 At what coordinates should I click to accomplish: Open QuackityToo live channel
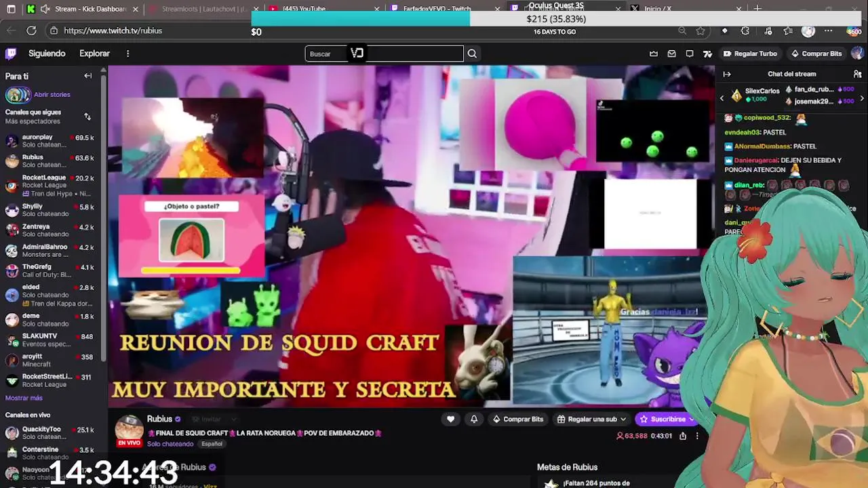[50, 433]
